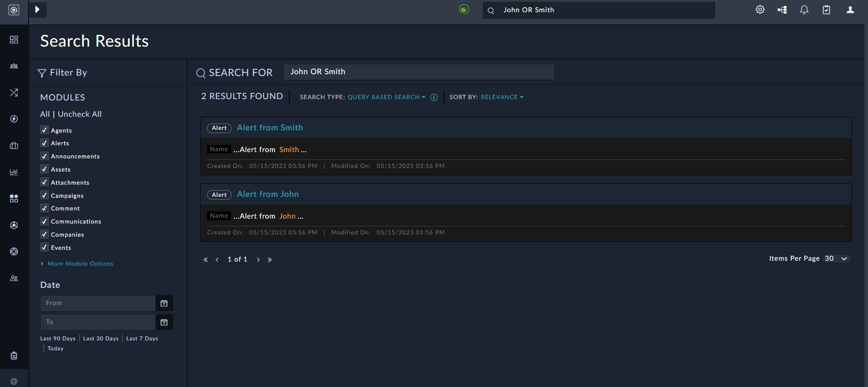This screenshot has height=387, width=868.
Task: Filter results by Today
Action: pos(56,349)
